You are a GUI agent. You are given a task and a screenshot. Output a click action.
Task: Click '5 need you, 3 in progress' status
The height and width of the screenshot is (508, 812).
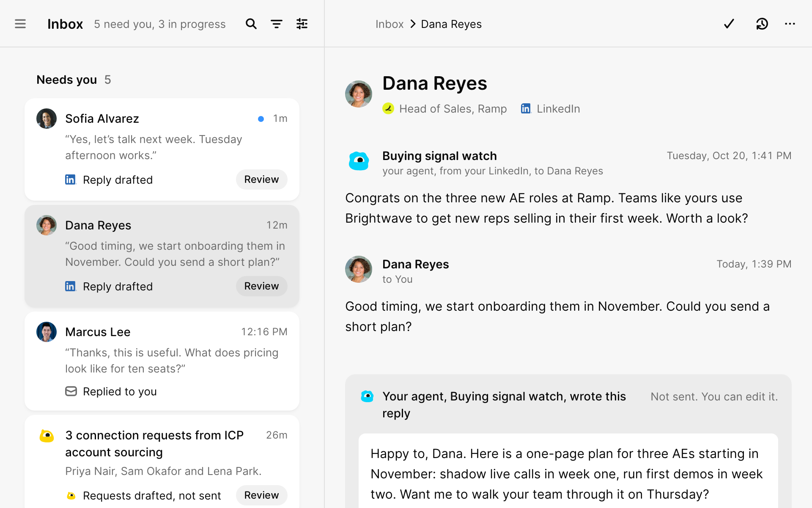click(160, 24)
